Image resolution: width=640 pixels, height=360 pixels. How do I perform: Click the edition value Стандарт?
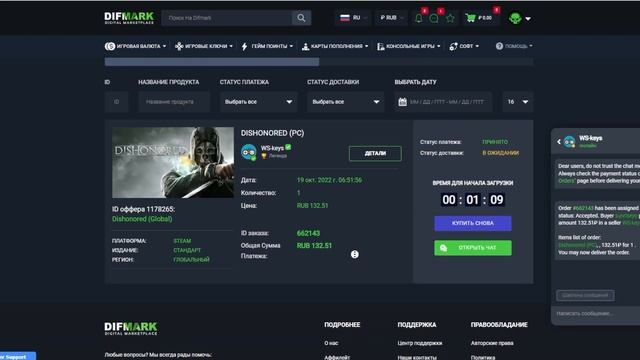[187, 250]
